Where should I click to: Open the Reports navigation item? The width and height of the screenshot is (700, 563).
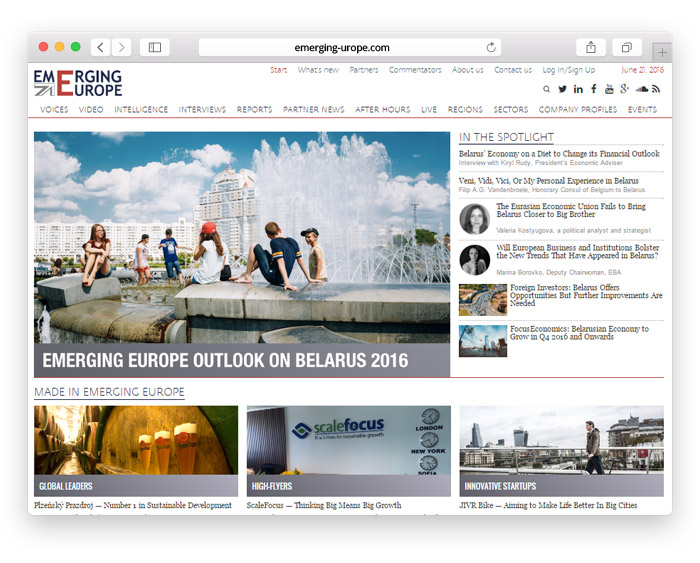[254, 109]
